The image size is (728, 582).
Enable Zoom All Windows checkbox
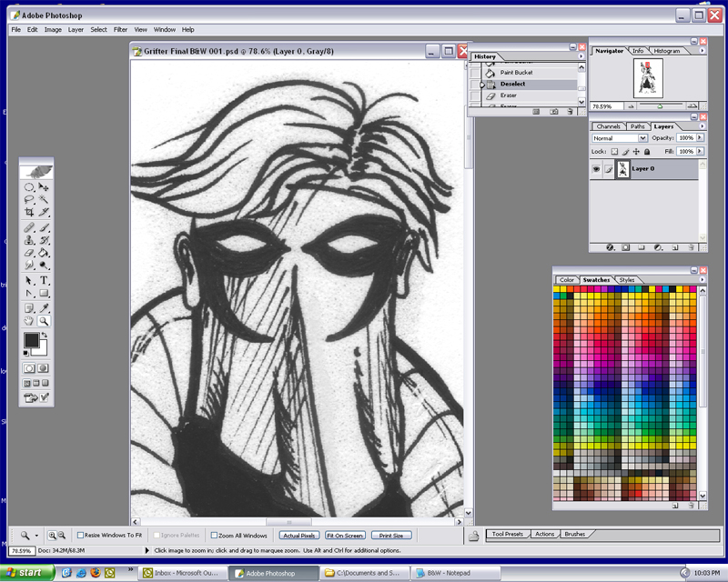[x=214, y=535]
